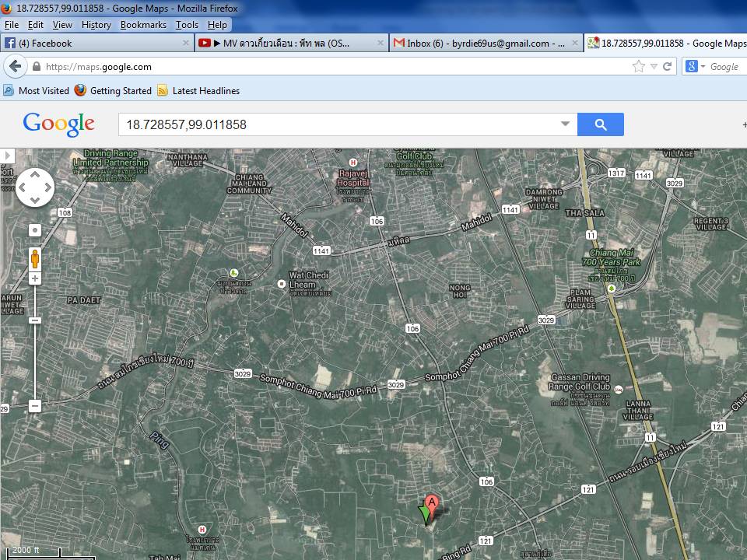Click the Plam Saring Village label
The image size is (747, 560).
coord(580,299)
